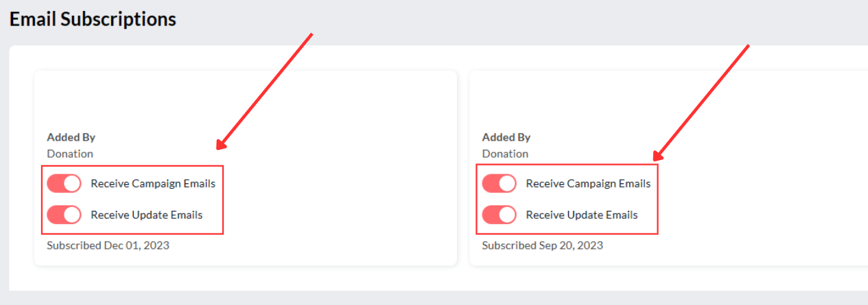
Task: Toggle Receive Update Emails in Sep 20 card
Action: click(499, 215)
